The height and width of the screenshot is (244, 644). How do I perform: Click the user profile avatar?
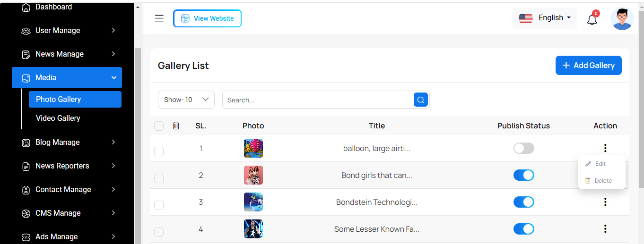[x=622, y=19]
